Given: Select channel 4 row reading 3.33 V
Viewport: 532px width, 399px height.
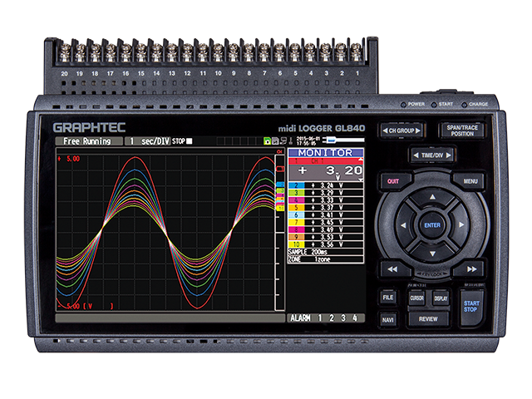Looking at the screenshot, I should 326,200.
